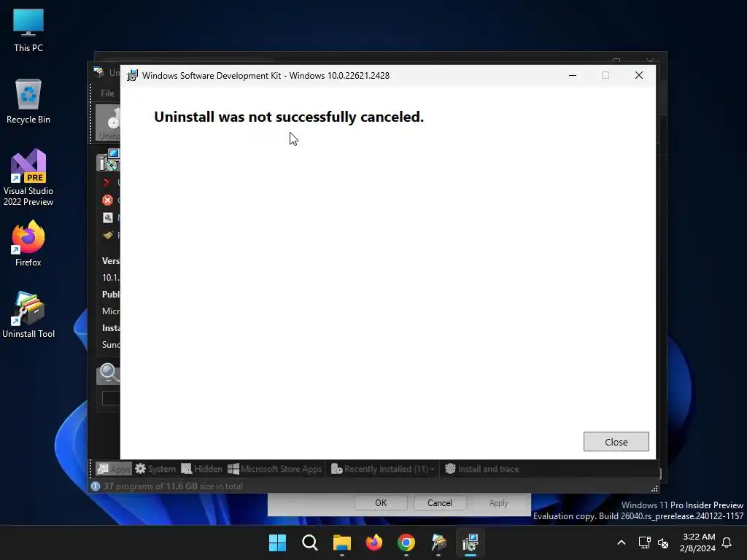This screenshot has width=747, height=560.
Task: Click the Modify icon in Uninstall Tool sidebar
Action: pyautogui.click(x=108, y=217)
